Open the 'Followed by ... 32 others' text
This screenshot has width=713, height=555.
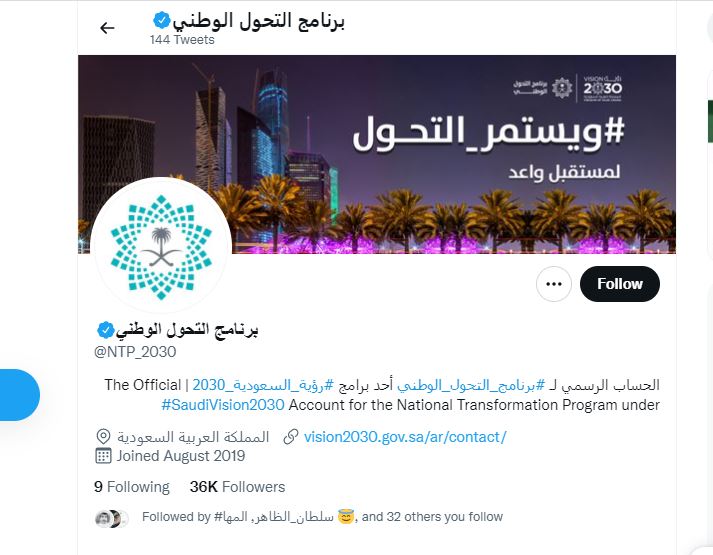322,517
